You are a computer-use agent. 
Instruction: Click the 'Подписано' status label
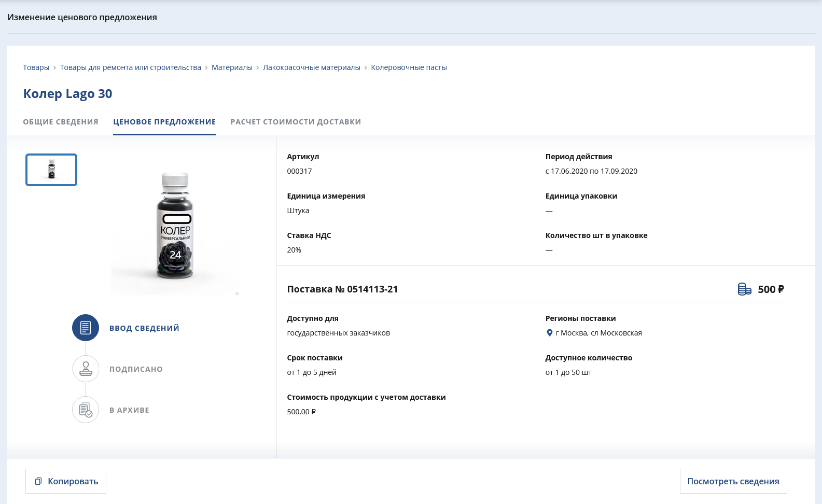(136, 369)
